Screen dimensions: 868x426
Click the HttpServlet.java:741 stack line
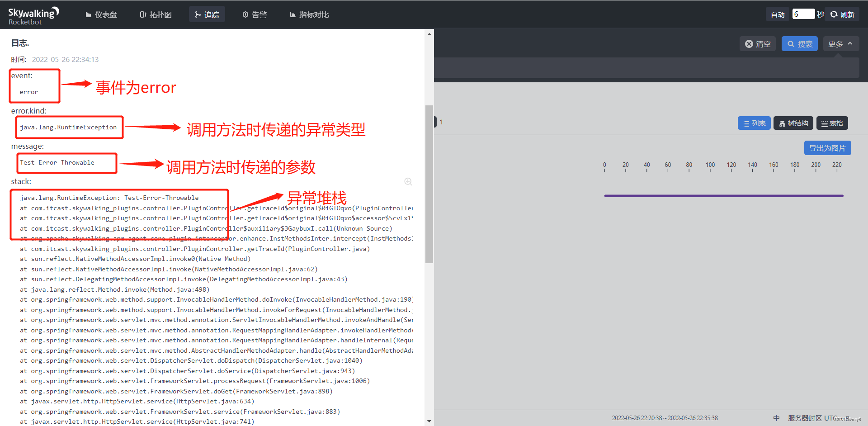(x=137, y=421)
